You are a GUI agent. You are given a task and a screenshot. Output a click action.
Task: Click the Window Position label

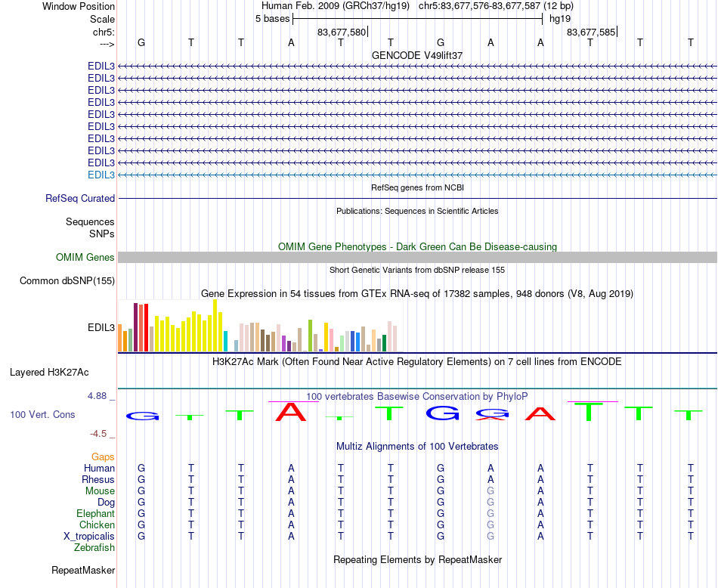click(x=79, y=6)
